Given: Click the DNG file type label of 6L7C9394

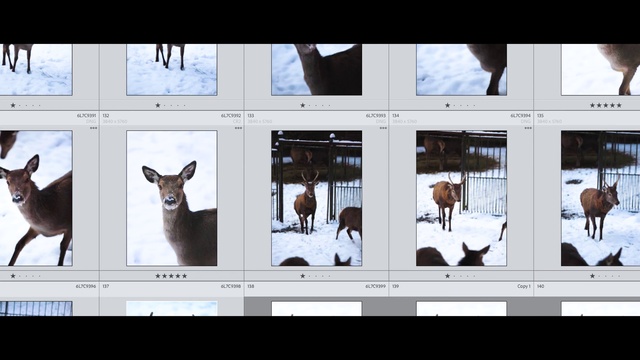Looking at the screenshot, I should pos(526,122).
